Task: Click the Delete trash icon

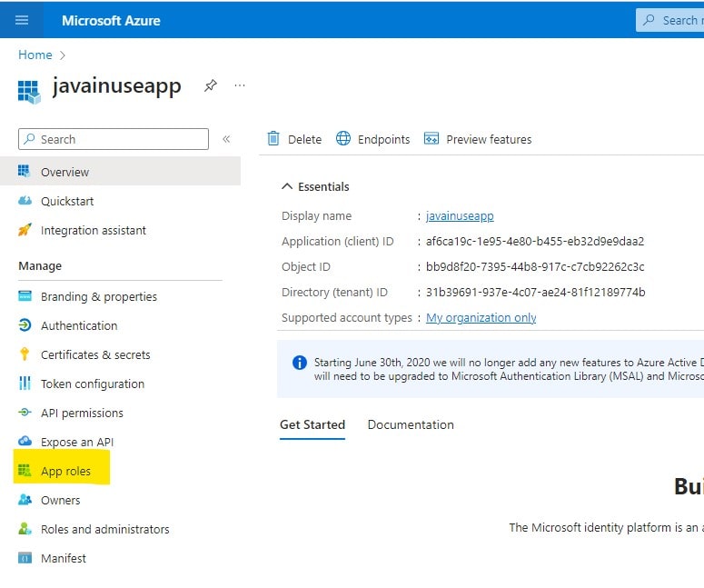Action: (x=273, y=139)
